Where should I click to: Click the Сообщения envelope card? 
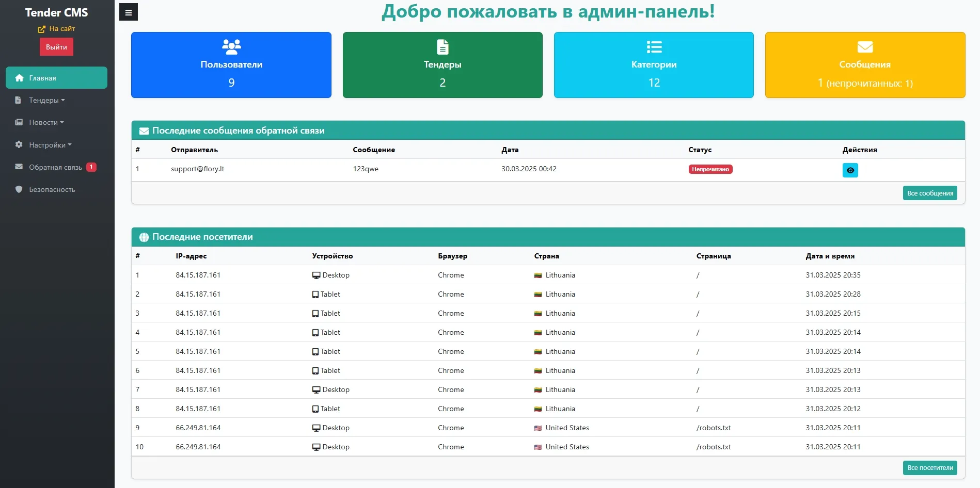864,64
